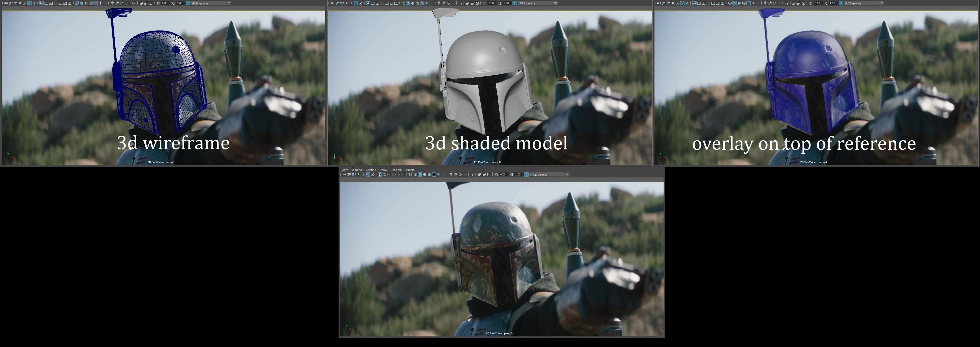
Task: Select Wireframe shading cube in wireframe viewport
Action: [77, 3]
